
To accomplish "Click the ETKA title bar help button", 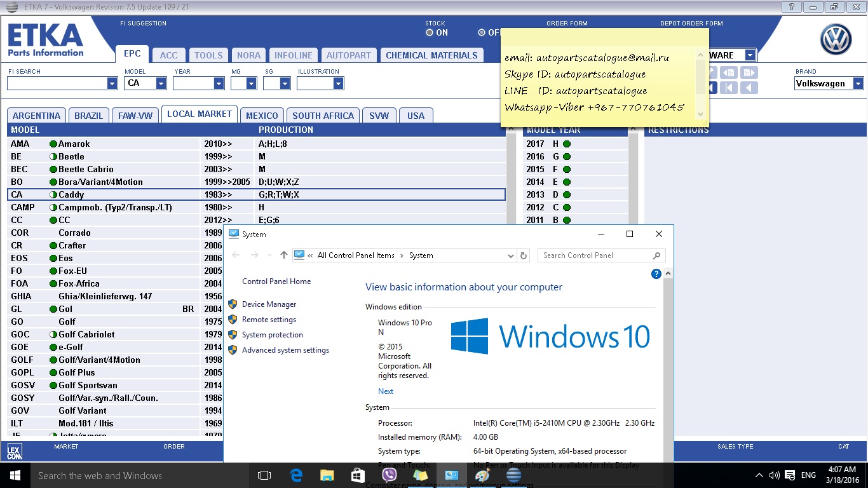I will 792,7.
